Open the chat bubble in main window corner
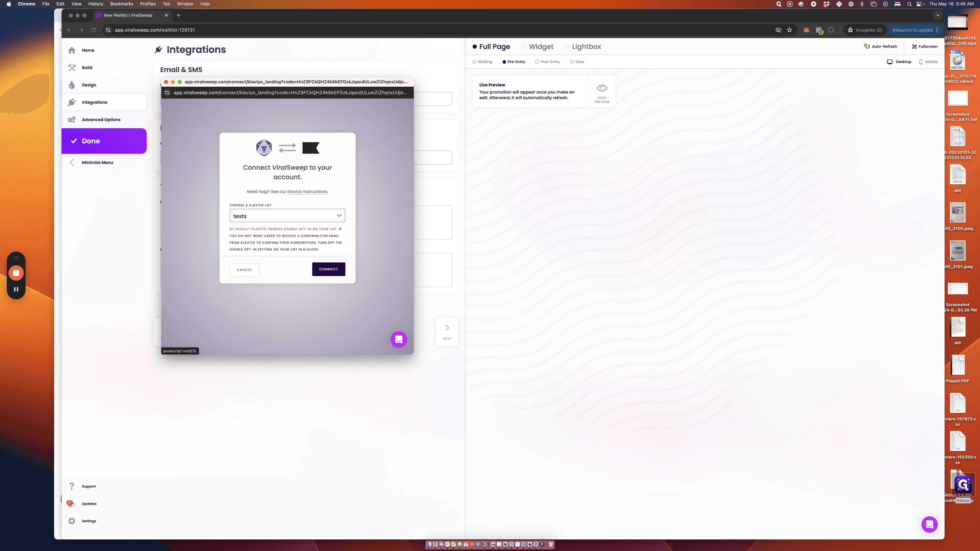The width and height of the screenshot is (980, 551). tap(929, 524)
